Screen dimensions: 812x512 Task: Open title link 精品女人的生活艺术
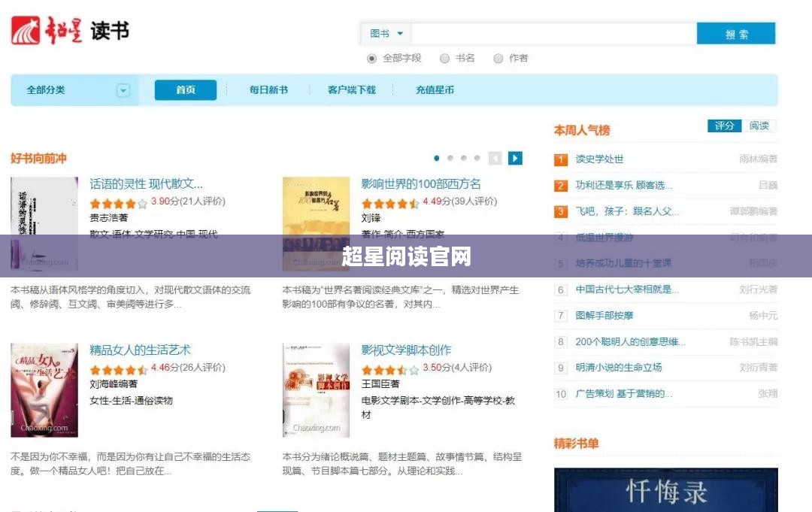coord(140,350)
